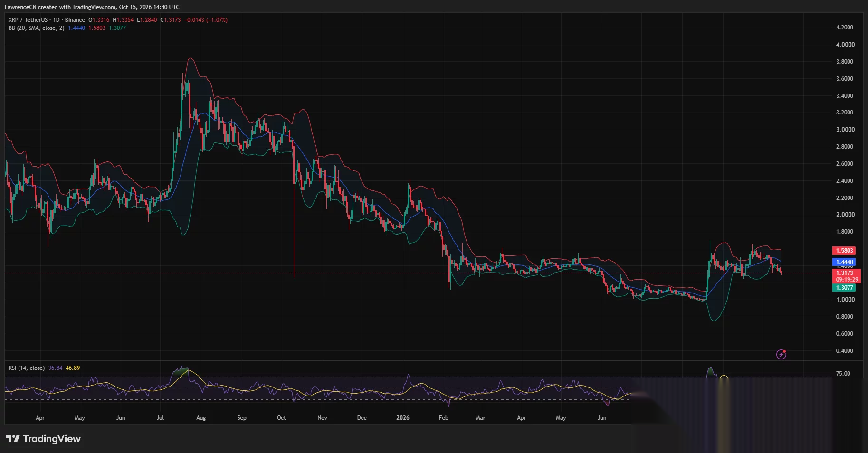Click the open value O1.3316
The image size is (868, 453).
coord(99,20)
